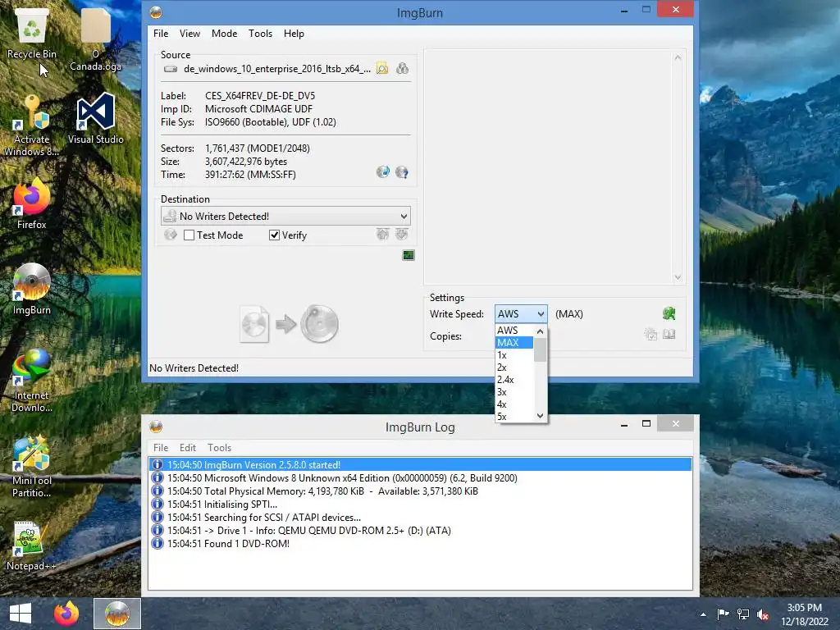Click the image information globe icon
840x630 pixels.
click(x=383, y=172)
